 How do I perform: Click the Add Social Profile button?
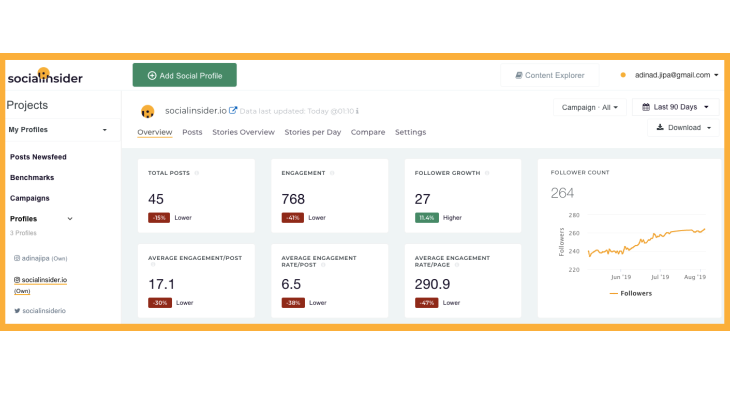pos(184,75)
